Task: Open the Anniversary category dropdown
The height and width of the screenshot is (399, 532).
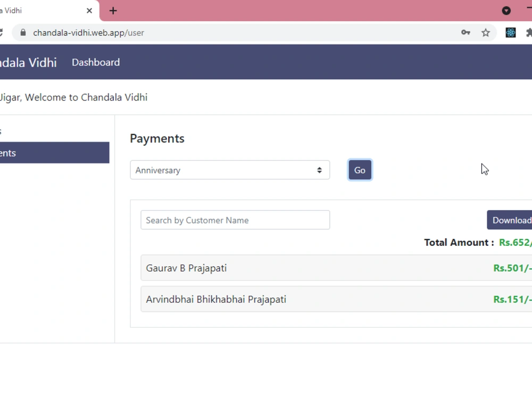Action: [230, 170]
